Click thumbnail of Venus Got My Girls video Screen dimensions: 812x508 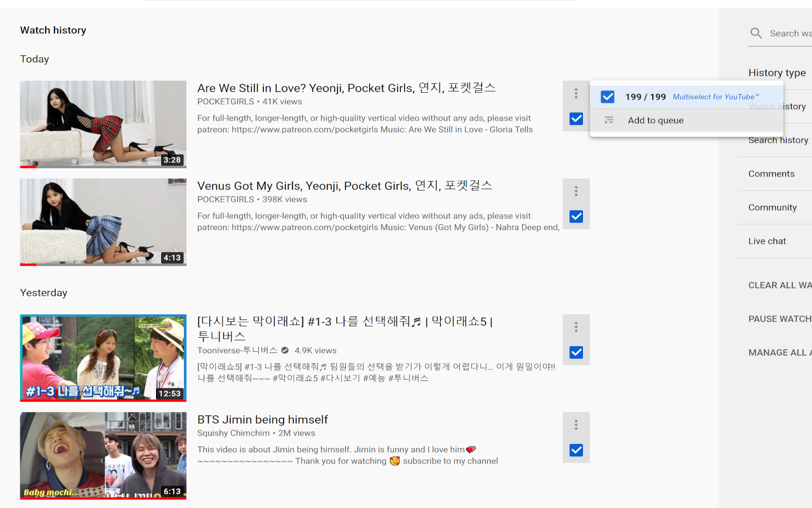pos(103,222)
